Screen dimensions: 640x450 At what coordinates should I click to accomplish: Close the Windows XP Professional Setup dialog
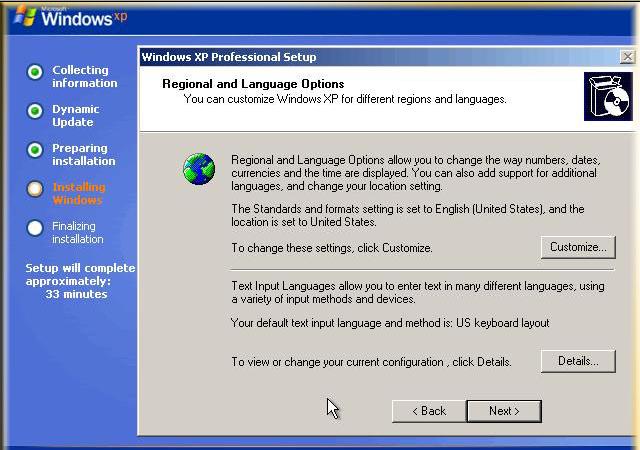(627, 57)
